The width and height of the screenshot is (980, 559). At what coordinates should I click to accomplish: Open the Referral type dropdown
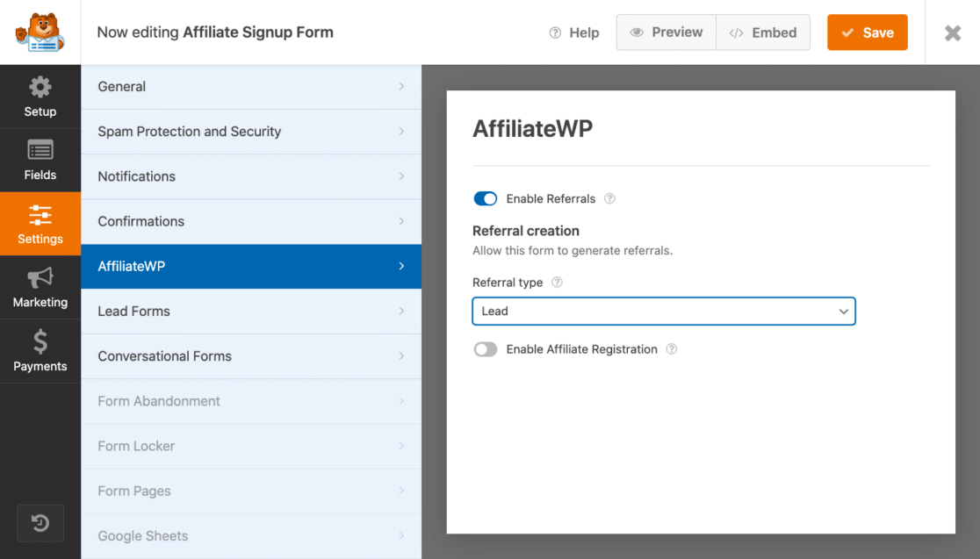pyautogui.click(x=664, y=311)
